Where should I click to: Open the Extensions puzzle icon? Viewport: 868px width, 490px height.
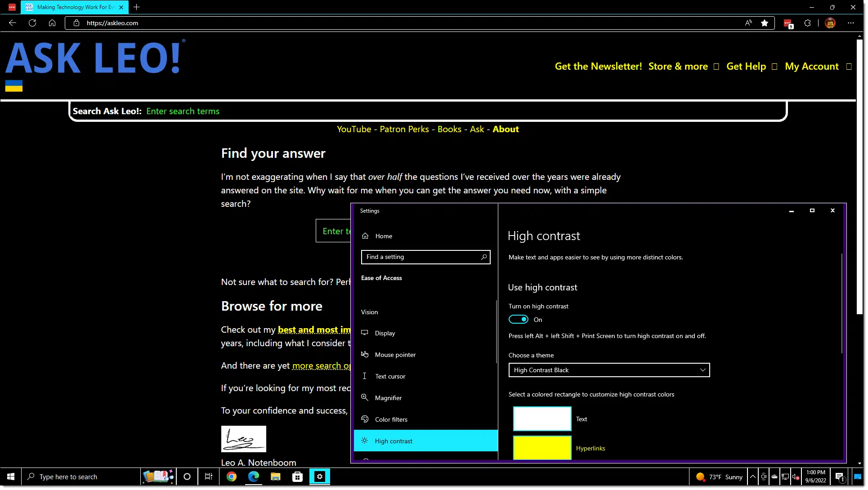pos(808,23)
